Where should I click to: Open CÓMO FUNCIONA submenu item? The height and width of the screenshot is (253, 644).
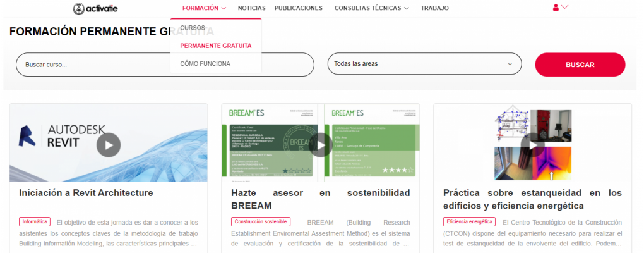(205, 64)
